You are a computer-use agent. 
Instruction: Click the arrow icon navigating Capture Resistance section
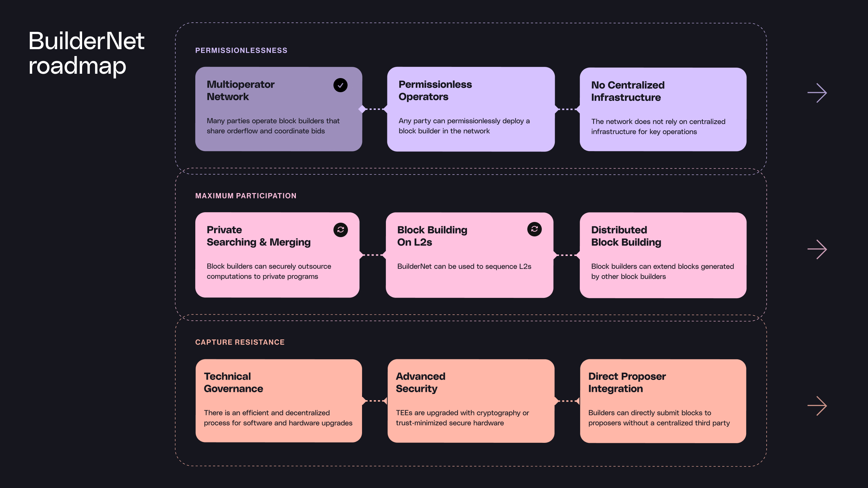[x=817, y=406]
